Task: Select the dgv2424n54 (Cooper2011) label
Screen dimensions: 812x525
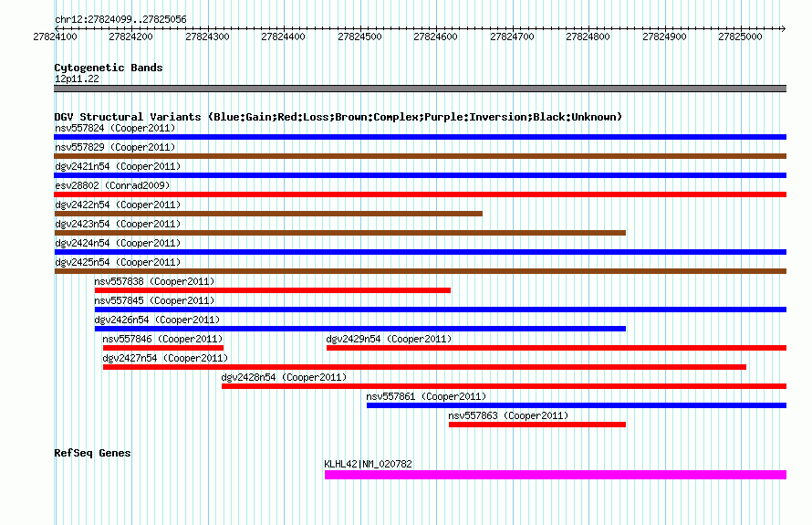Action: [x=118, y=243]
